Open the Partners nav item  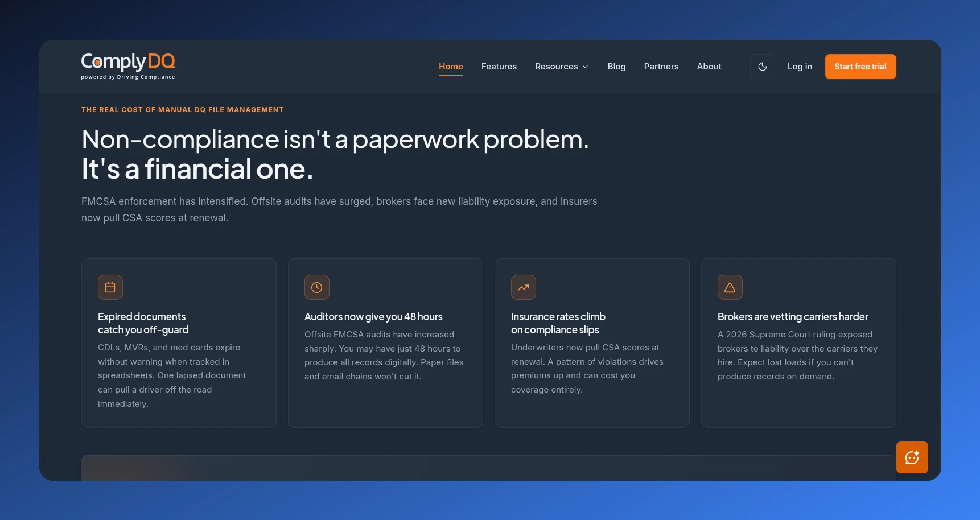click(661, 67)
